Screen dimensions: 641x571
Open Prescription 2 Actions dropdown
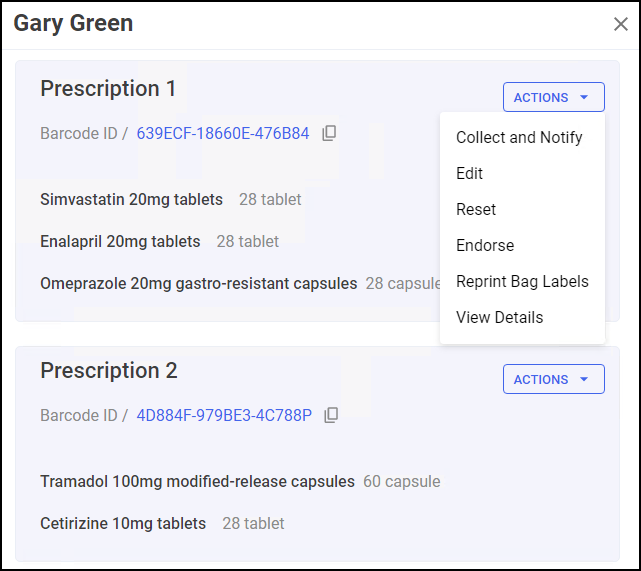(553, 379)
